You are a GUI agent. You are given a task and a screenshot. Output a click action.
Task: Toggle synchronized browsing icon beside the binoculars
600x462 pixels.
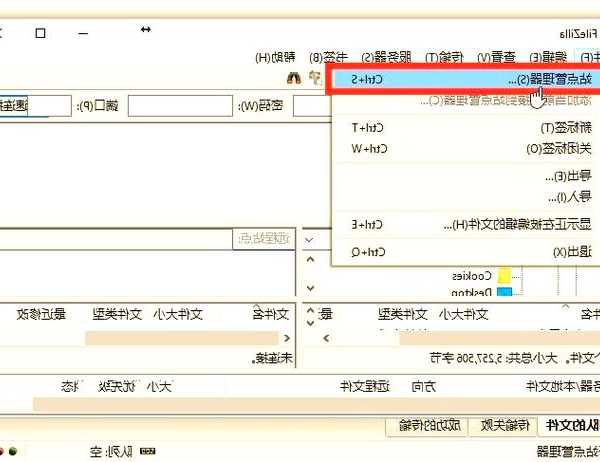pos(314,77)
